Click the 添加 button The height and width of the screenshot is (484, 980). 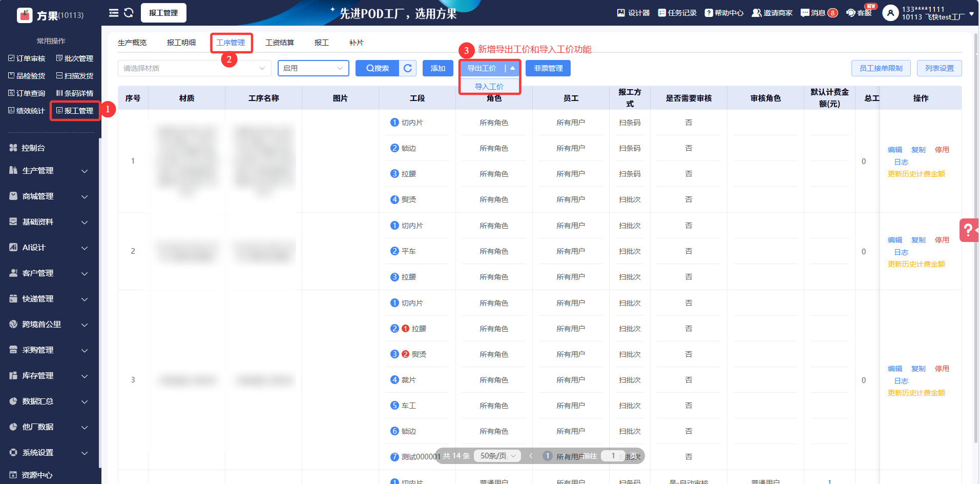coord(437,68)
